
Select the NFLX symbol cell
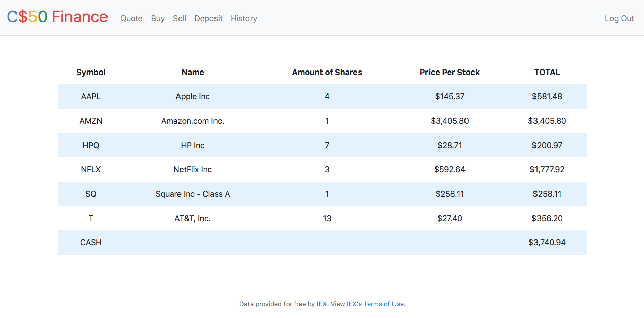pyautogui.click(x=91, y=169)
